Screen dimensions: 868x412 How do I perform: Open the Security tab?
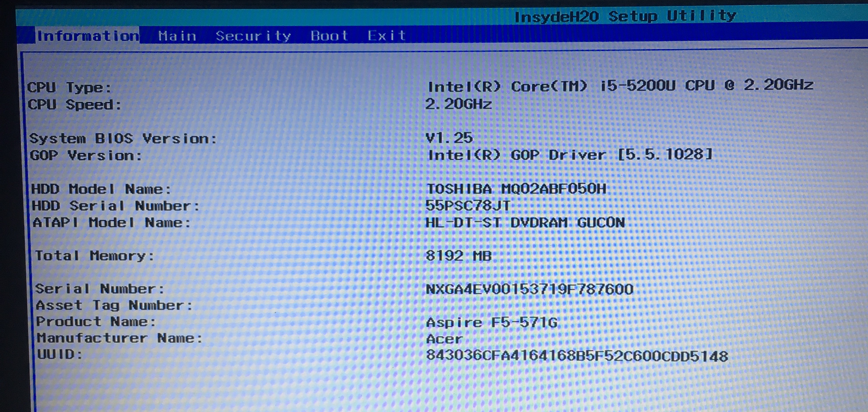point(253,36)
